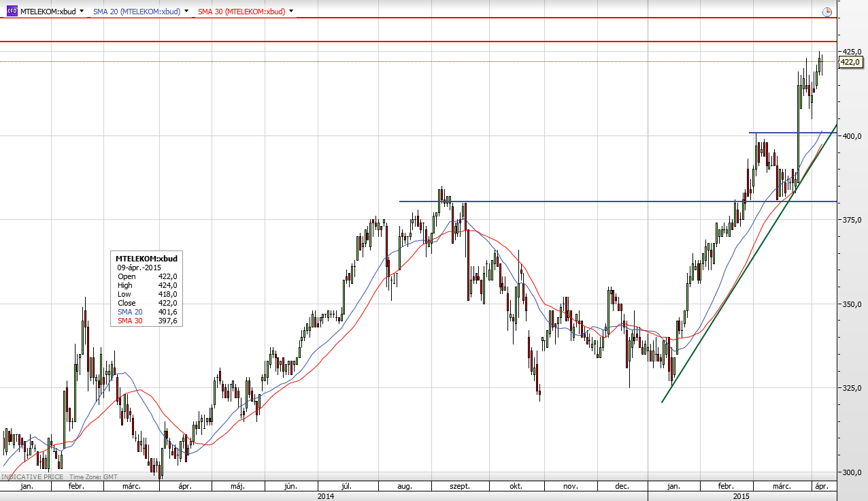The image size is (868, 501).
Task: Click the purple CFD instrument icon
Action: 12,12
